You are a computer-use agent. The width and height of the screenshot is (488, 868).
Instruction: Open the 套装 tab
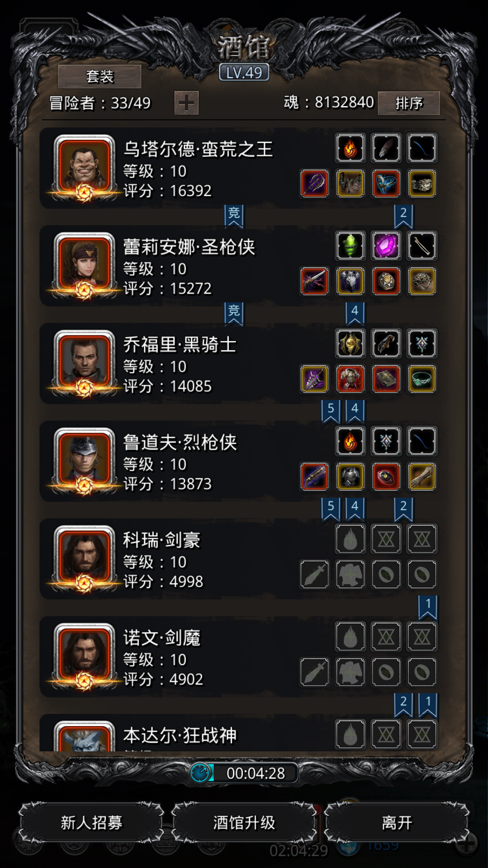(x=99, y=76)
